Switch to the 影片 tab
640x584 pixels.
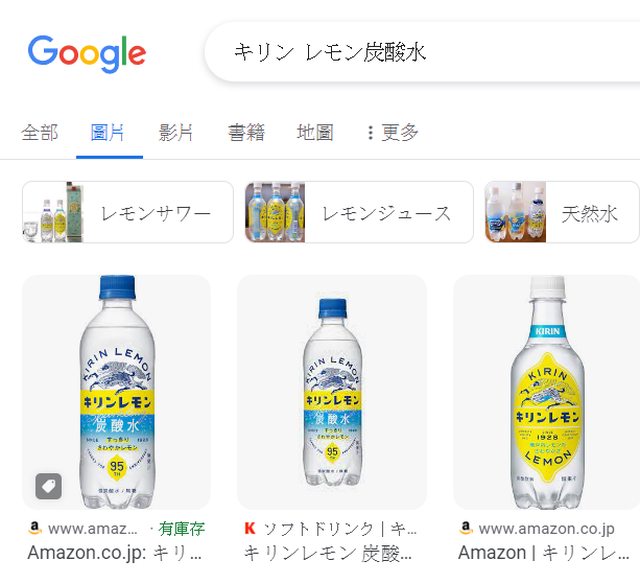pos(176,133)
